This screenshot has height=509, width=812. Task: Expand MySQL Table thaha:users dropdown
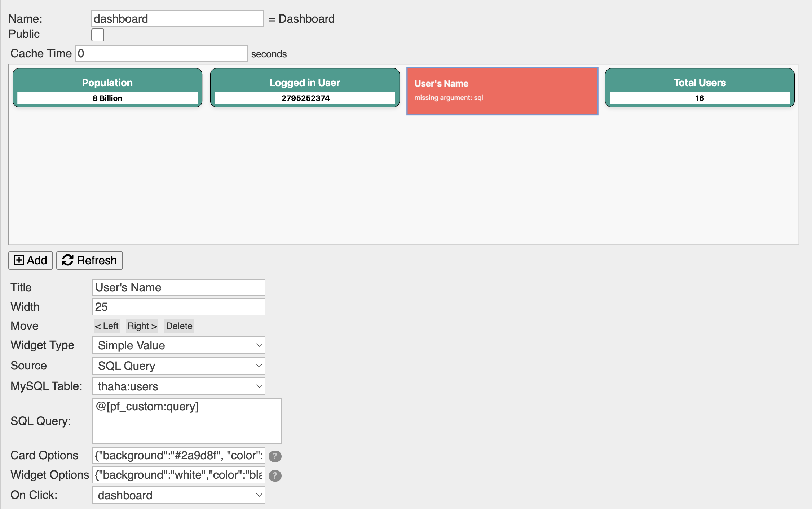click(178, 386)
